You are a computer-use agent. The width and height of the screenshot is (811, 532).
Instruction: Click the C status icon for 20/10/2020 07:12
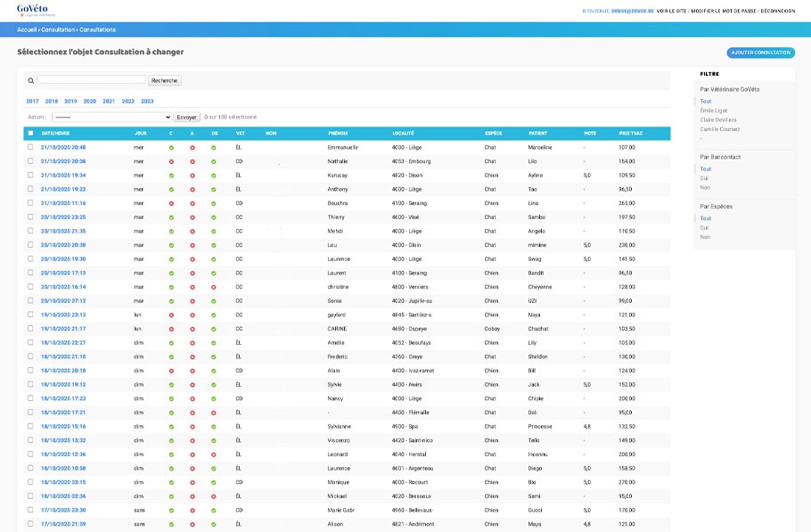(x=171, y=301)
